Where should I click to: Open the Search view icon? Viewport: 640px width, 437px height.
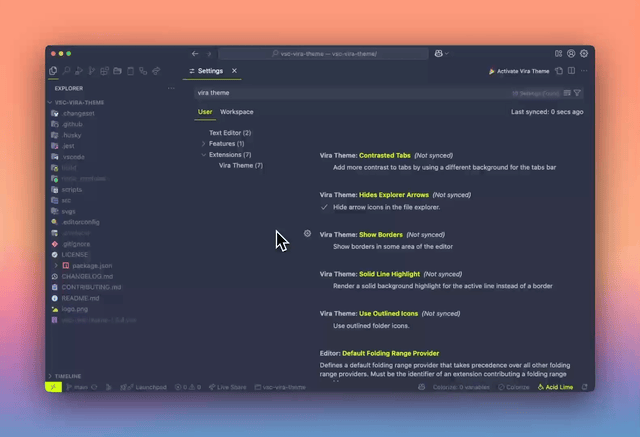point(66,71)
